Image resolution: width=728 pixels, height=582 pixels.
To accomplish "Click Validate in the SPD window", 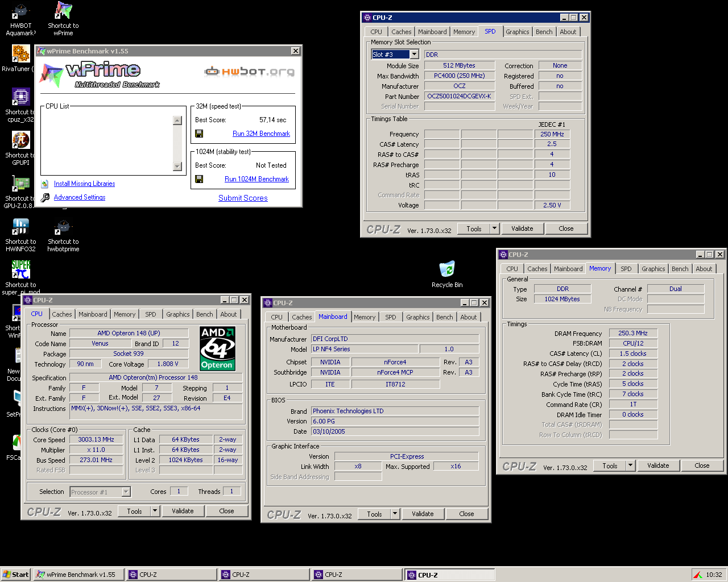I will coord(522,228).
